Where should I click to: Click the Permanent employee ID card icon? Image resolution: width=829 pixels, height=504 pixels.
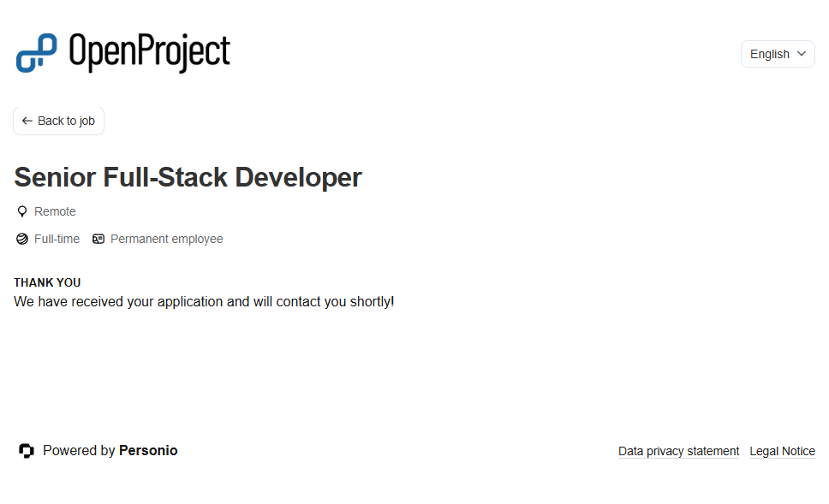[x=98, y=239]
